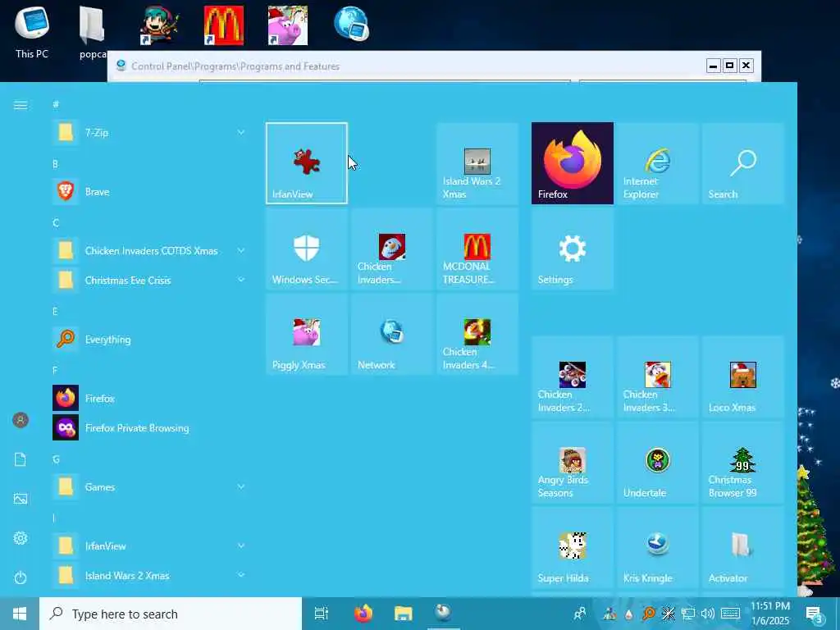This screenshot has height=630, width=840.
Task: Open the user account button
Action: tap(21, 420)
